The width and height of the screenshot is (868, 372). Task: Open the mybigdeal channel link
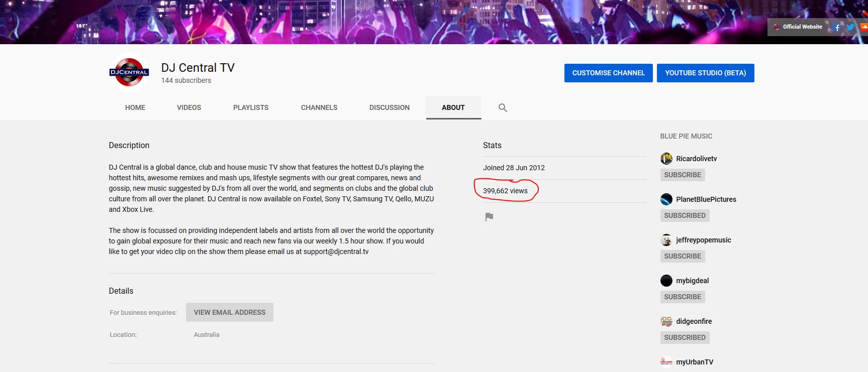pyautogui.click(x=693, y=281)
